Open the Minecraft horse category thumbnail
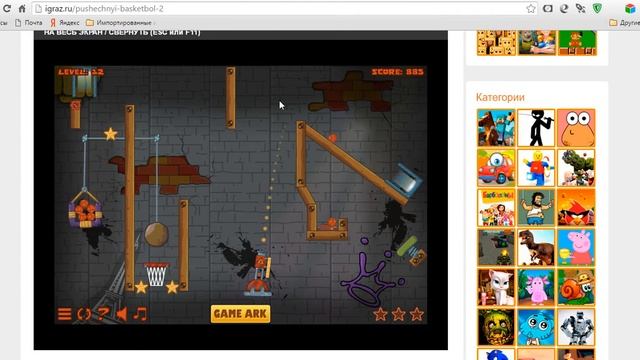 (x=496, y=128)
